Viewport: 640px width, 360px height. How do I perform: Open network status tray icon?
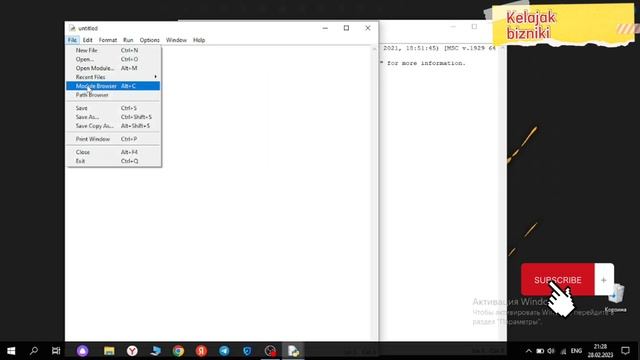(563, 351)
